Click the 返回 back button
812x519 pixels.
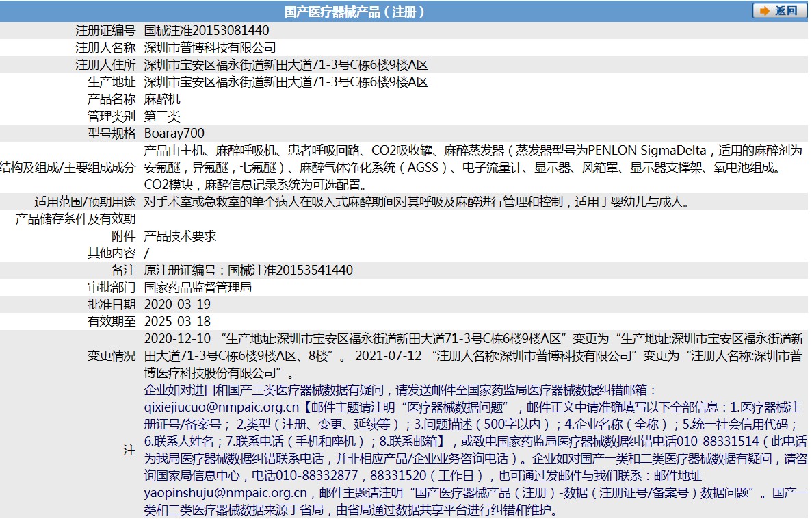click(779, 10)
